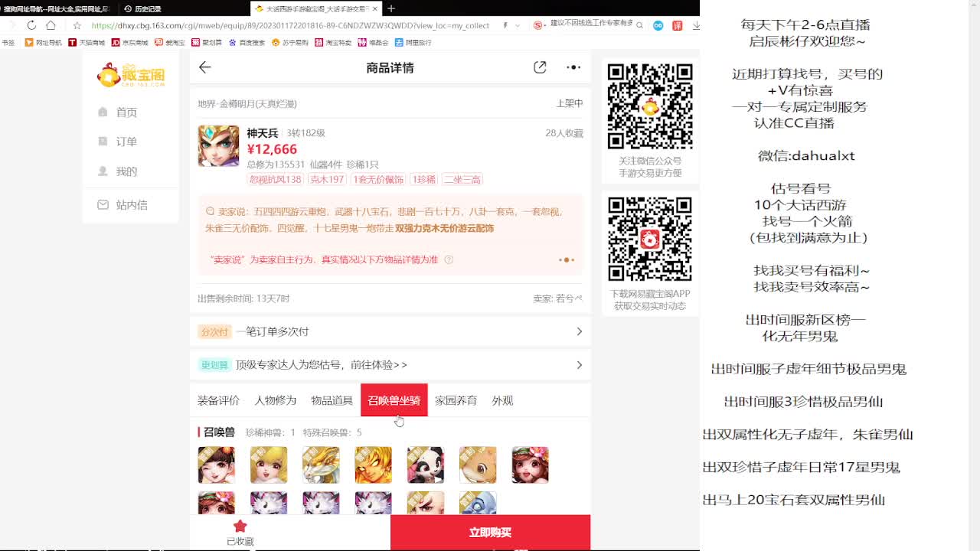Image resolution: width=980 pixels, height=551 pixels.
Task: Reload the page with browser refresh button
Action: (31, 25)
